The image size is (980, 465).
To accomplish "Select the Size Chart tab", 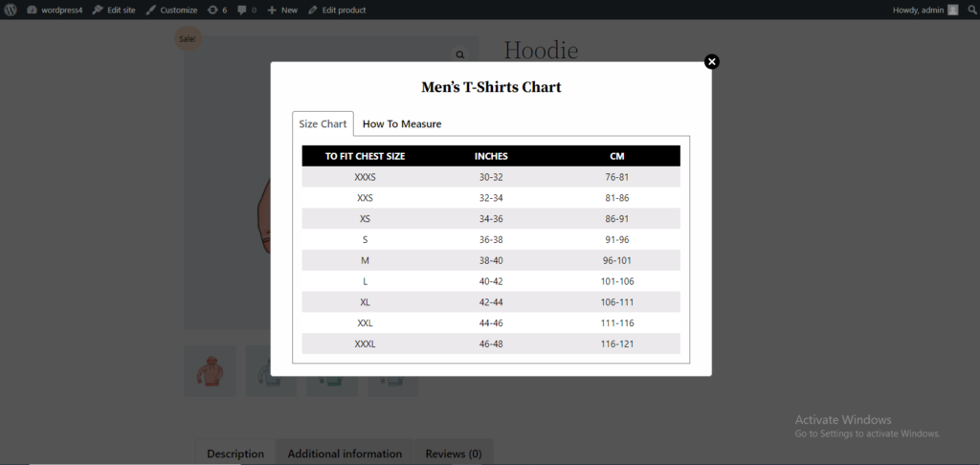I will click(323, 123).
